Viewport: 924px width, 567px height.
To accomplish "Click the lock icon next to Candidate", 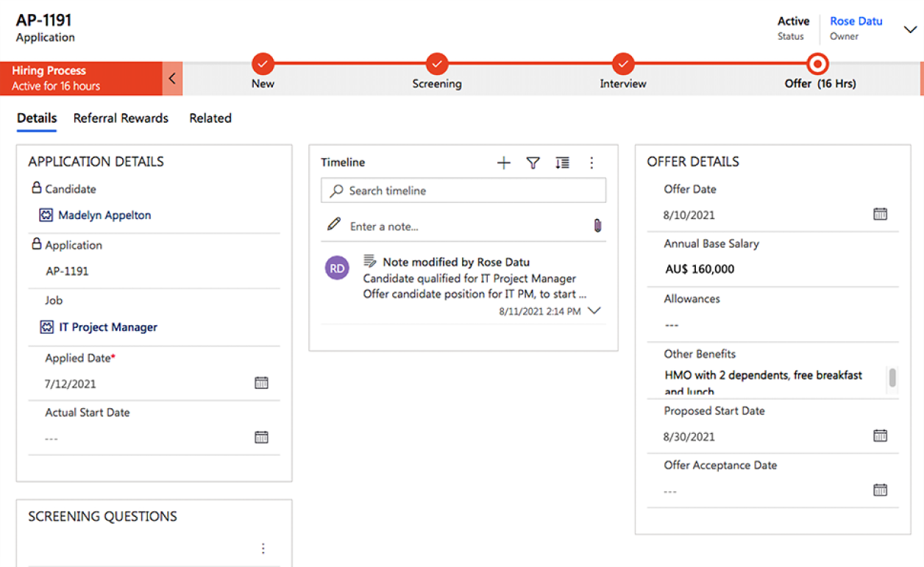I will pyautogui.click(x=36, y=188).
